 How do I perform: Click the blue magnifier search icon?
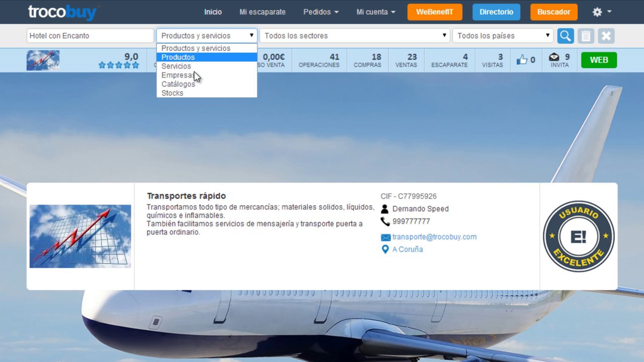(x=565, y=36)
